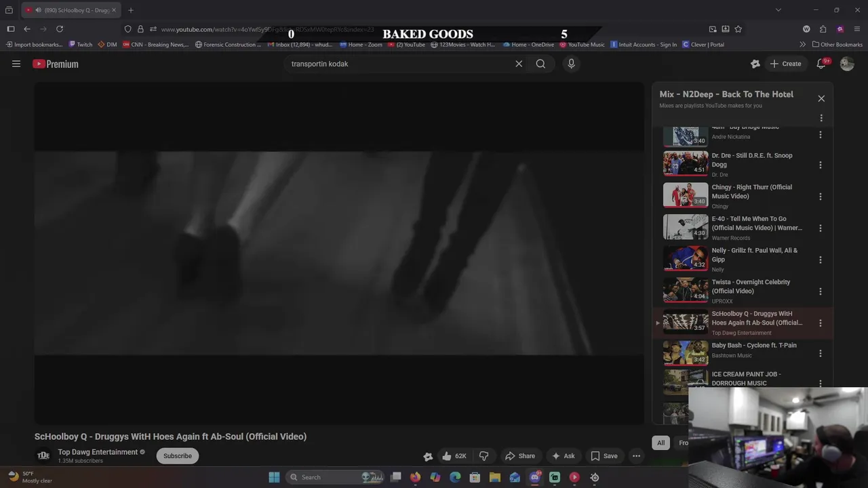Open a new browser tab with plus

(131, 10)
